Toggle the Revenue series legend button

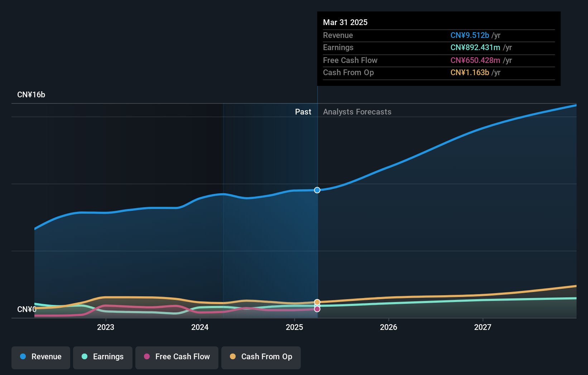point(41,357)
